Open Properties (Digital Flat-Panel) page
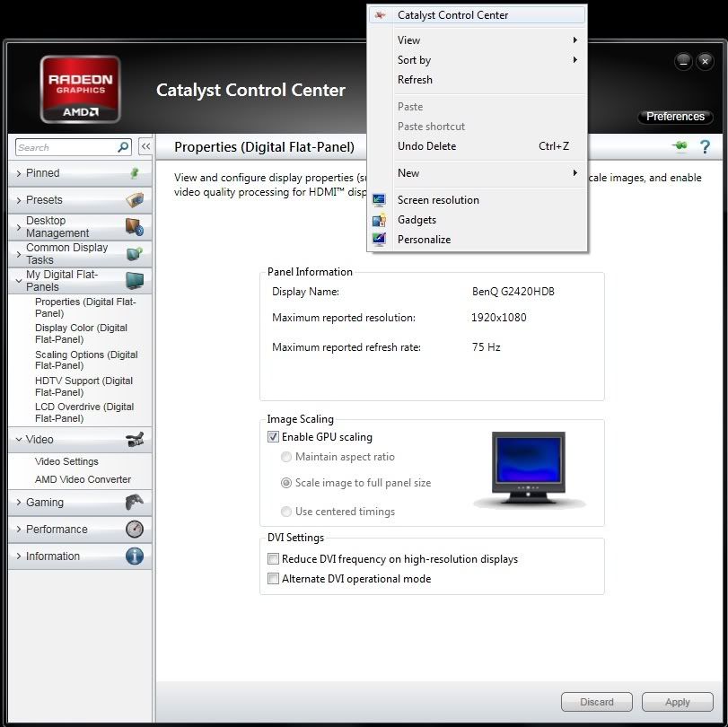The image size is (728, 727). pos(85,307)
